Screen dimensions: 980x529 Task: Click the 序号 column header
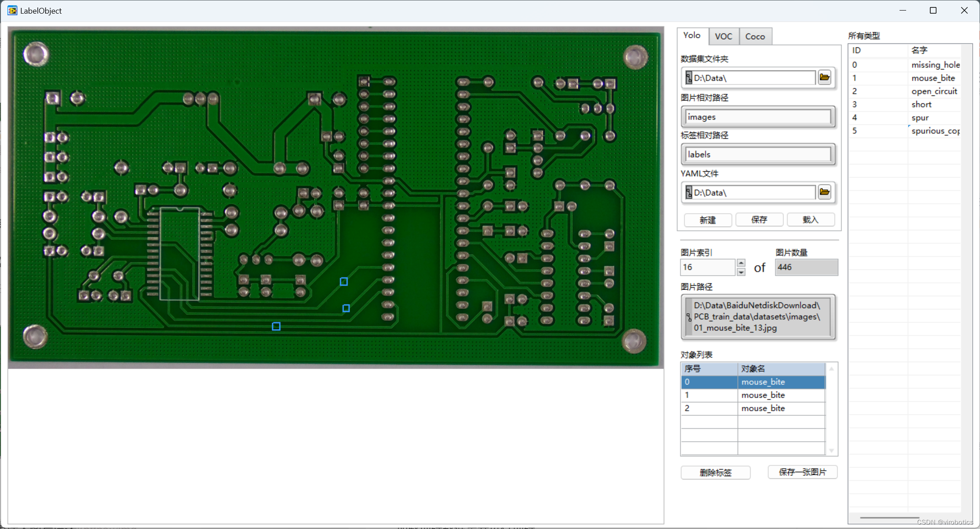[709, 369]
